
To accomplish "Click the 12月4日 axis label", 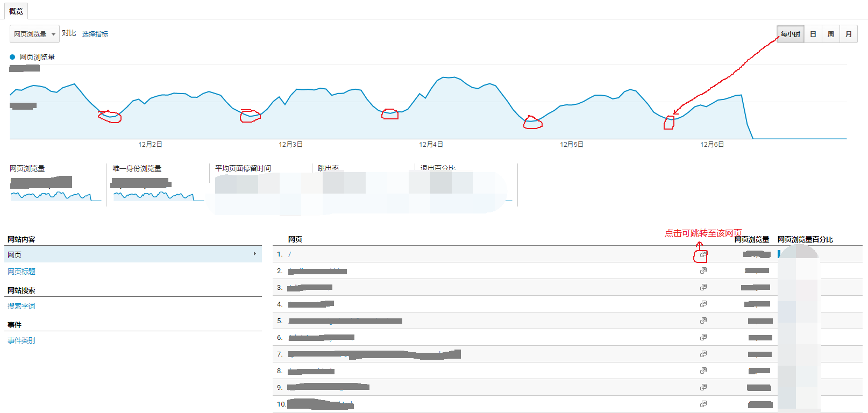I will tap(431, 145).
